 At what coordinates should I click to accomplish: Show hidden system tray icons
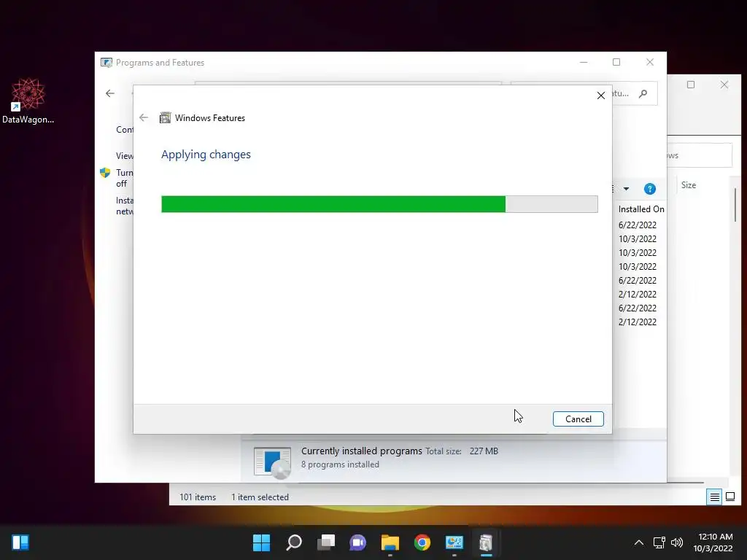point(639,542)
